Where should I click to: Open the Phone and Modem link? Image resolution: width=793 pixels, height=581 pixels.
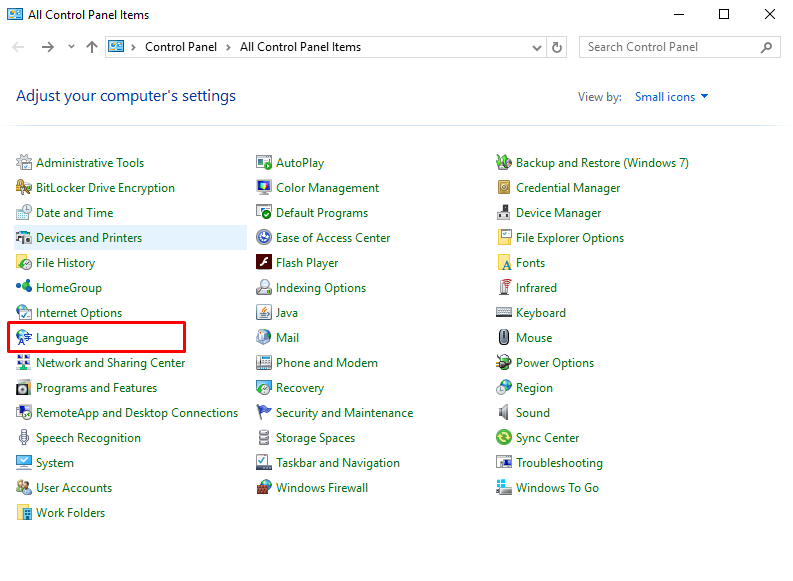tap(327, 363)
